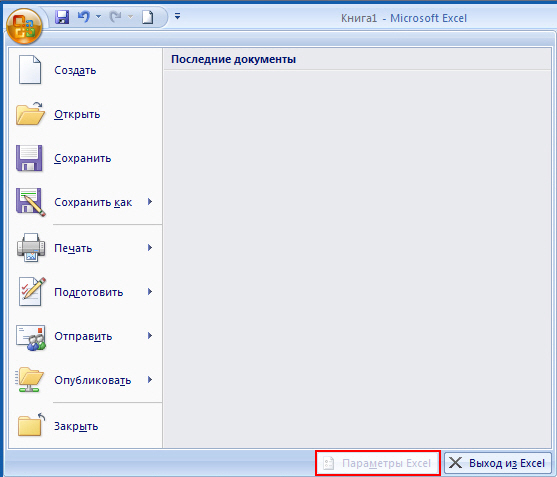The height and width of the screenshot is (477, 557).
Task: Click the floppy disk icon beside Сохранить
Action: click(29, 158)
